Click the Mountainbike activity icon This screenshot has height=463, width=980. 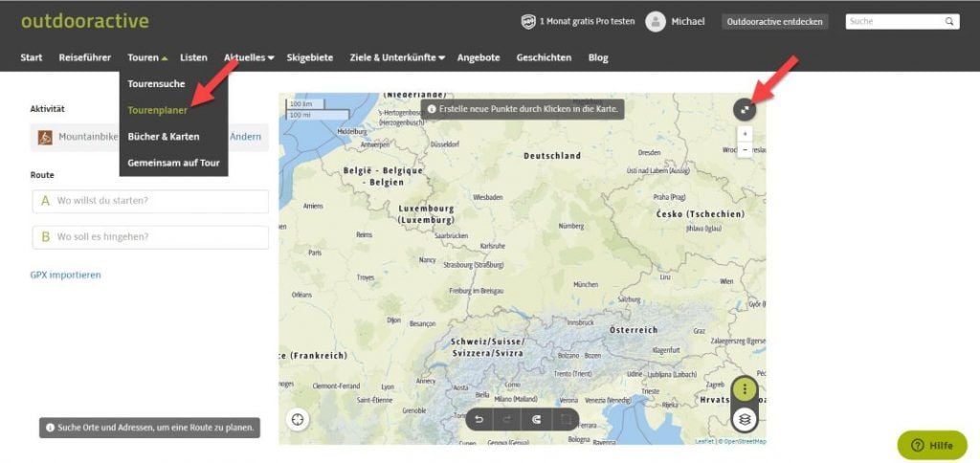[45, 137]
